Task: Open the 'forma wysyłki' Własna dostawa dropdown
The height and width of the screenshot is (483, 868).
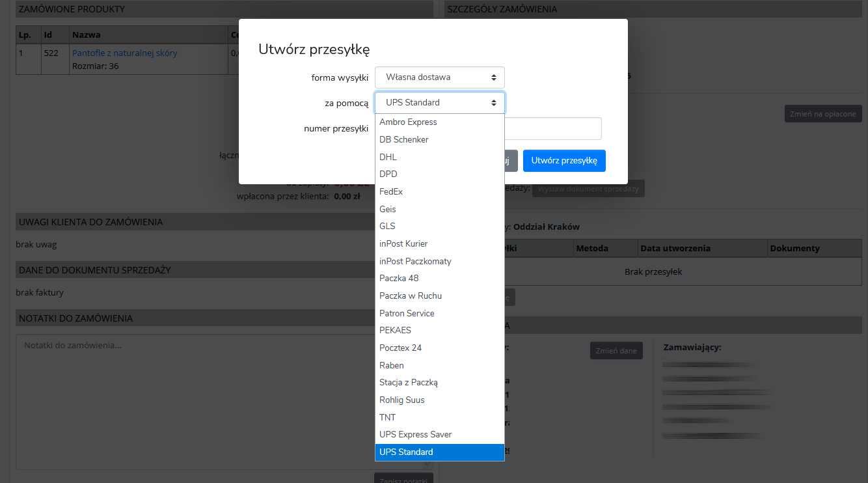Action: [439, 77]
